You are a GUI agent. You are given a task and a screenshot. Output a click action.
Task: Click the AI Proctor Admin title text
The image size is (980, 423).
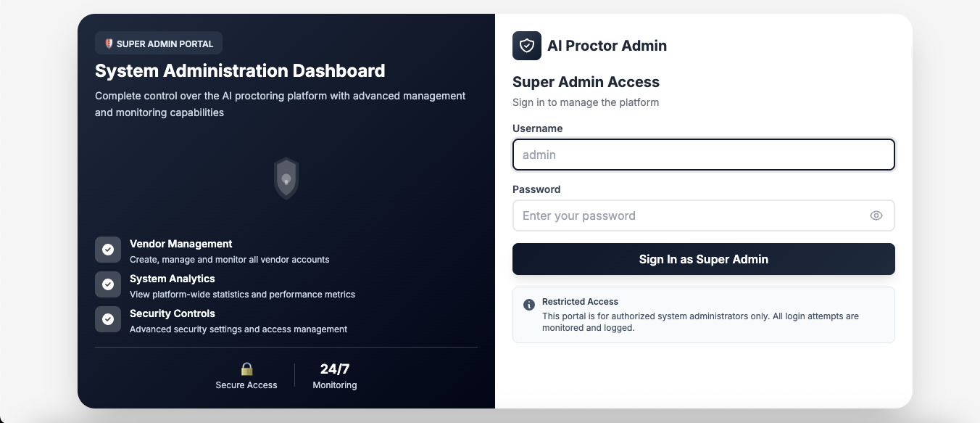tap(607, 46)
